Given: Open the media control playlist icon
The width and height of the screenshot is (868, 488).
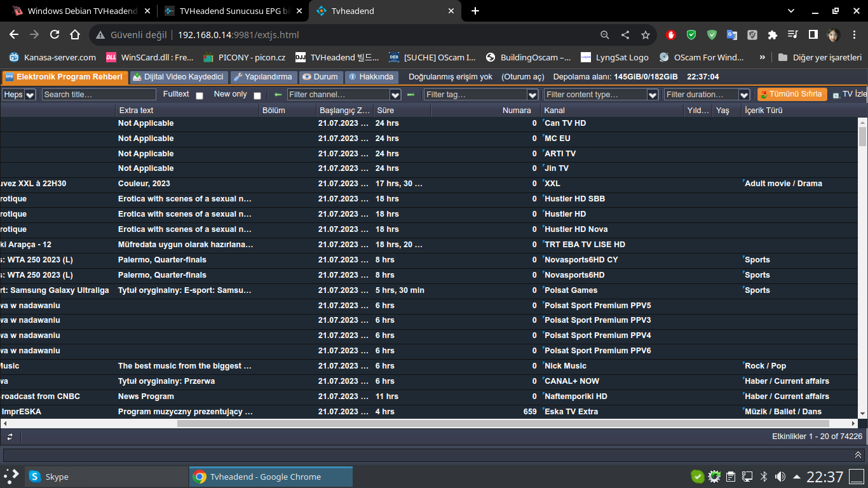Looking at the screenshot, I should [x=793, y=35].
